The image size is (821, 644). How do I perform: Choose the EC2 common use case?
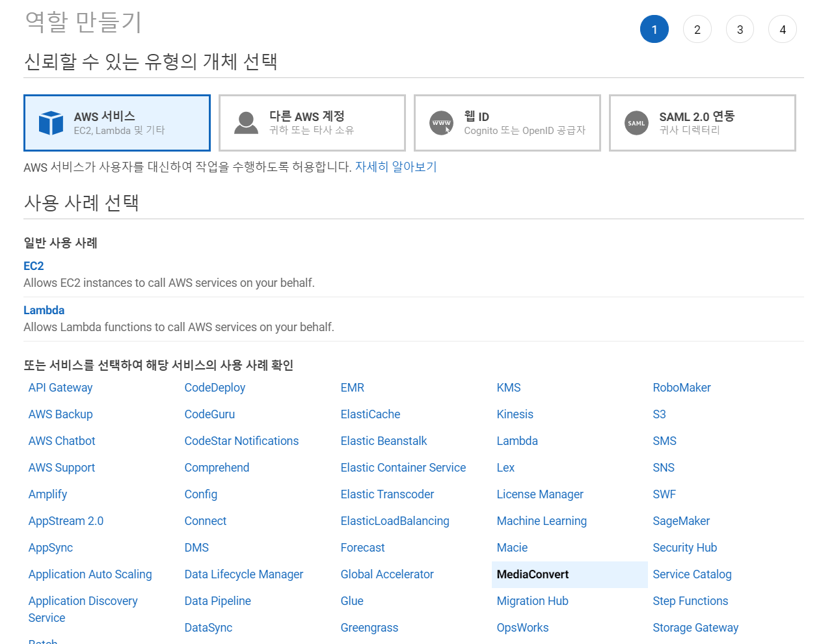pos(34,266)
